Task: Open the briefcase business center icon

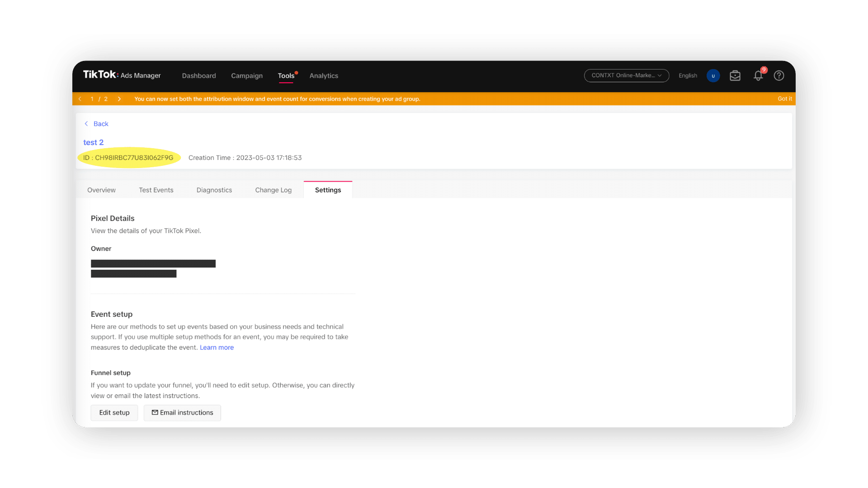Action: (x=735, y=75)
